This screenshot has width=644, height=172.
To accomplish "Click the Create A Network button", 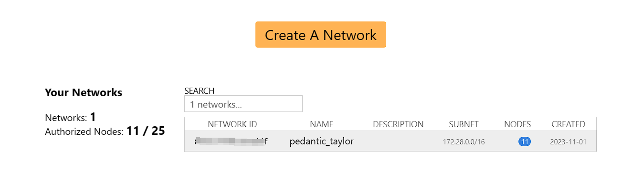I will 320,35.
